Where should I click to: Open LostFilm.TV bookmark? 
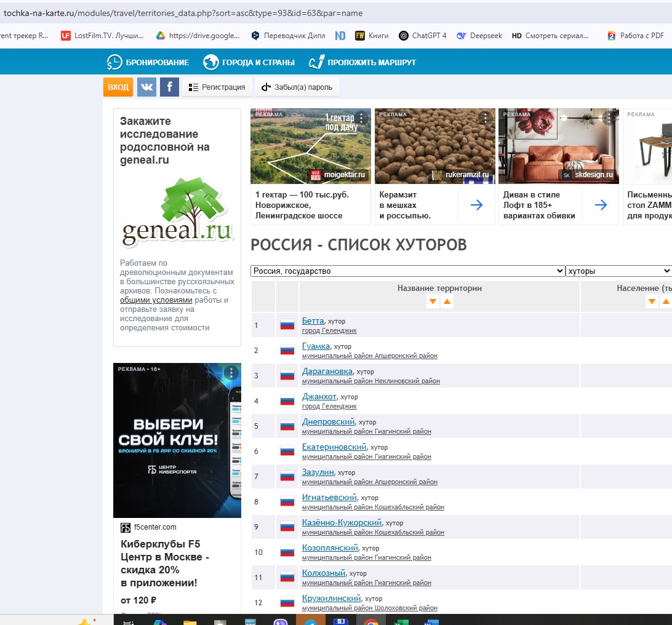click(102, 36)
